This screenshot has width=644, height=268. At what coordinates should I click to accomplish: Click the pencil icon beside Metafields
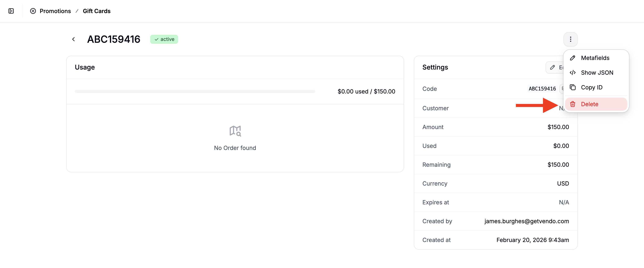tap(573, 58)
